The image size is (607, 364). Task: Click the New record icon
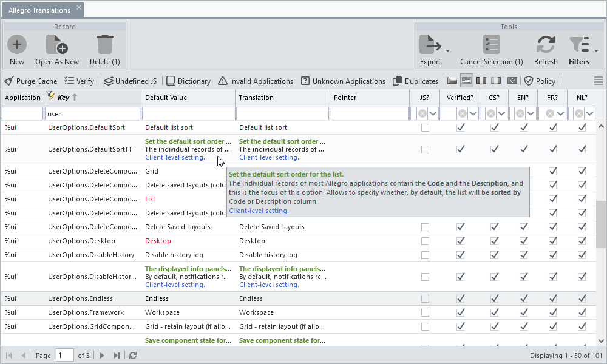point(17,44)
